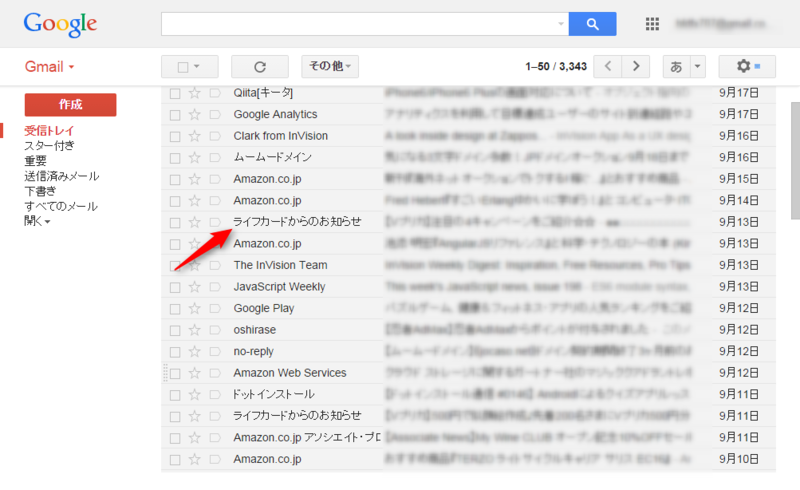Viewport: 800px width, 490px height.
Task: Refresh the inbox with the reload icon
Action: (x=260, y=67)
